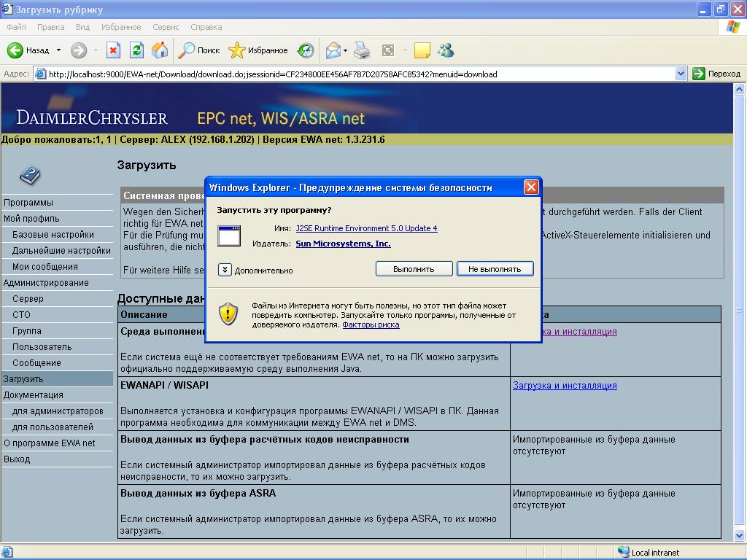The image size is (747, 560).
Task: Click the yellow security shield warning icon
Action: (228, 314)
